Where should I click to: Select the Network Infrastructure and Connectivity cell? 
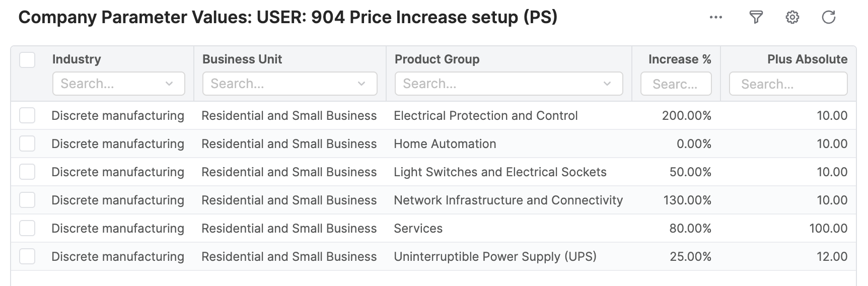[508, 200]
